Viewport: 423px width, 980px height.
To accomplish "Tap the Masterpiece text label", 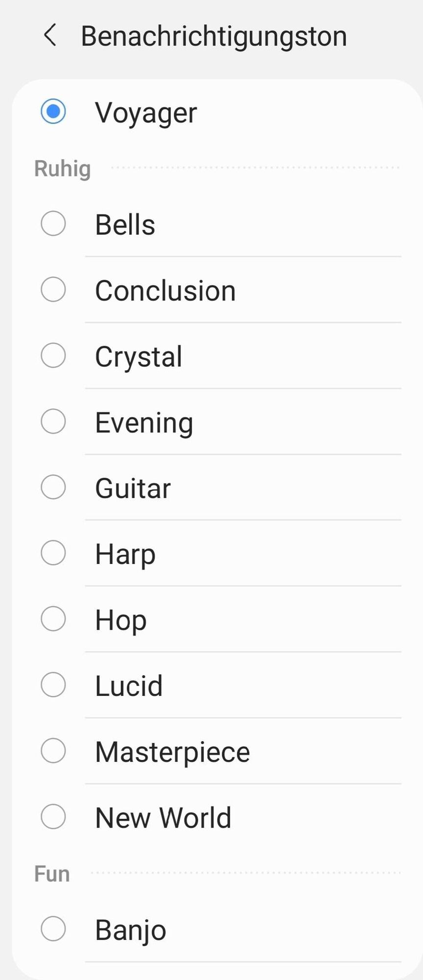I will click(172, 752).
